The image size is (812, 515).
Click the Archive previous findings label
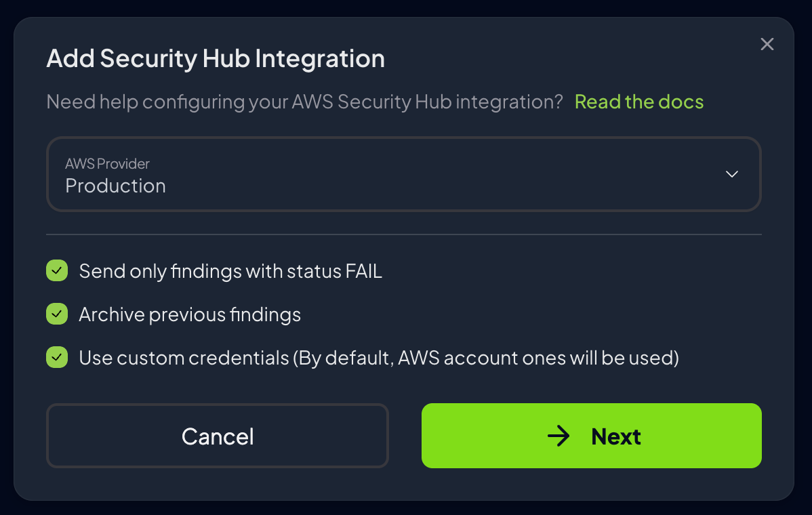click(190, 314)
